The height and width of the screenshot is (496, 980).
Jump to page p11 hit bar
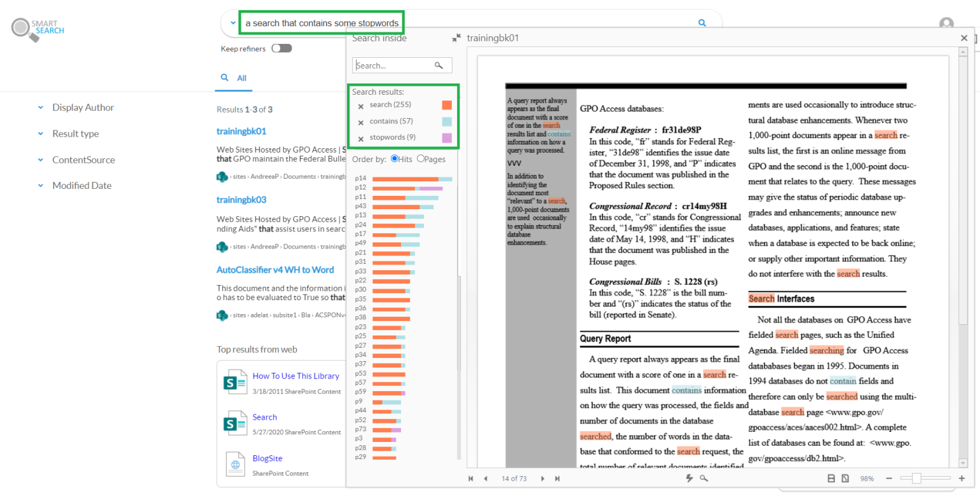[405, 198]
